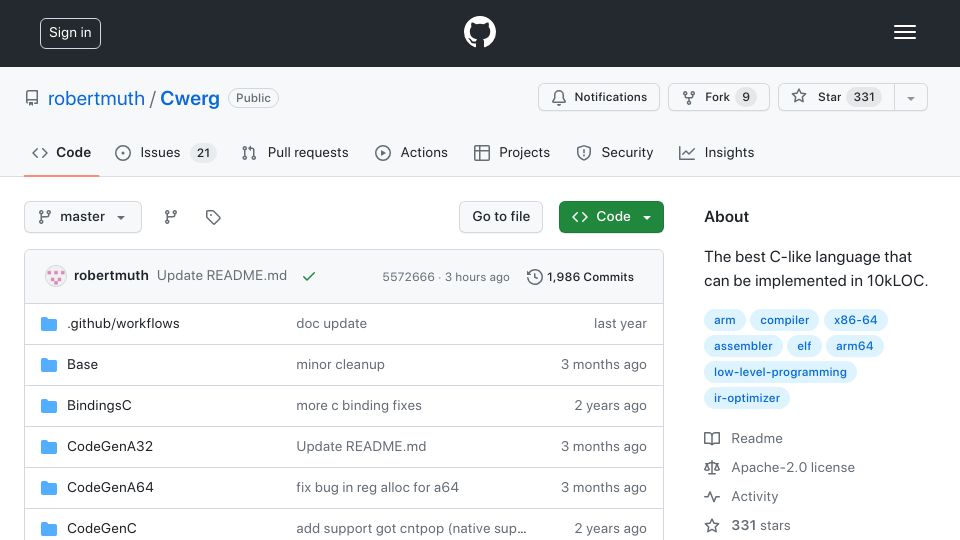The width and height of the screenshot is (960, 540).
Task: Select the x86-64 topic tag
Action: [855, 320]
